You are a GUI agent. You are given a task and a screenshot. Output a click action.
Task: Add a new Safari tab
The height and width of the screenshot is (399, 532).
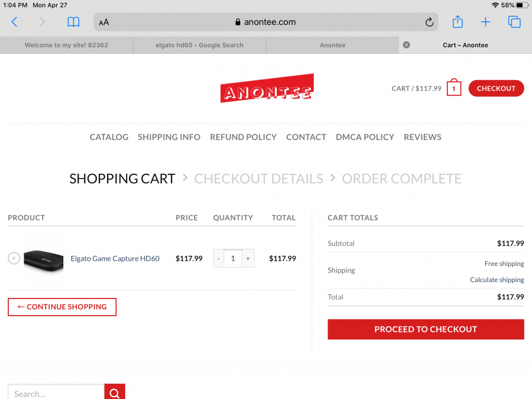pyautogui.click(x=485, y=22)
